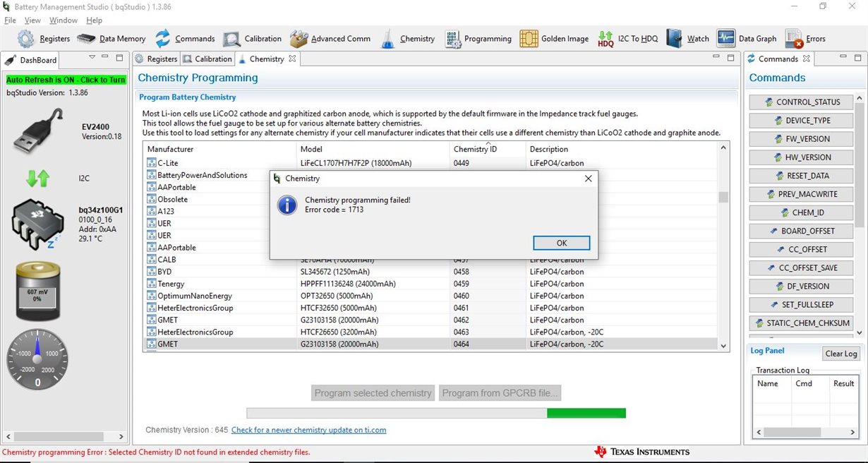Minimize the Chemistry editor area
This screenshot has height=463, width=868.
pos(718,57)
